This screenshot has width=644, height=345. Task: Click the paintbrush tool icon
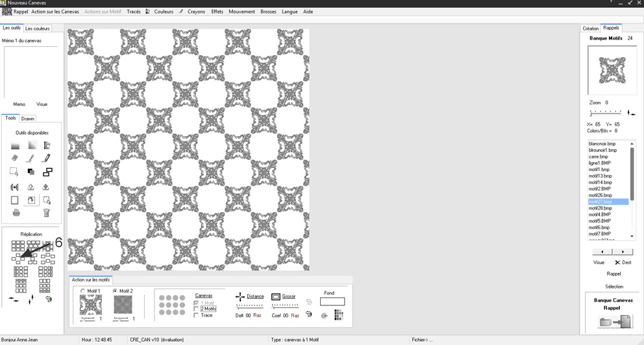click(31, 158)
